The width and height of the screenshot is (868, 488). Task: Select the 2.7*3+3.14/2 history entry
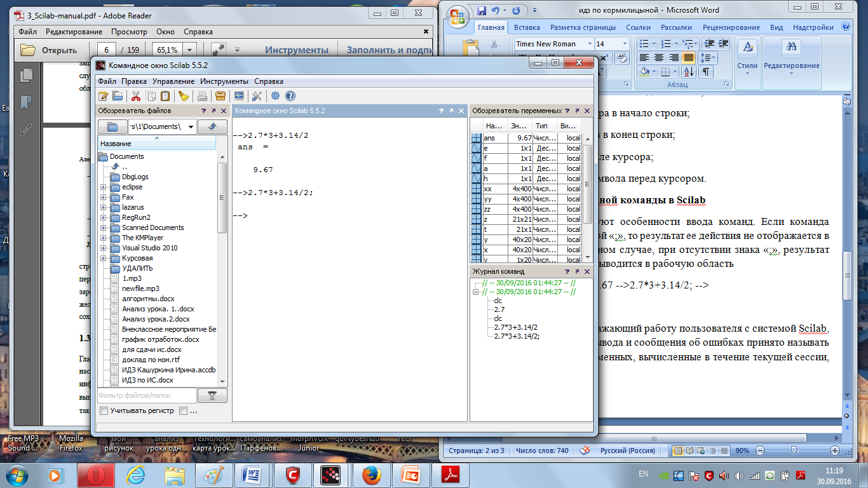pyautogui.click(x=515, y=327)
